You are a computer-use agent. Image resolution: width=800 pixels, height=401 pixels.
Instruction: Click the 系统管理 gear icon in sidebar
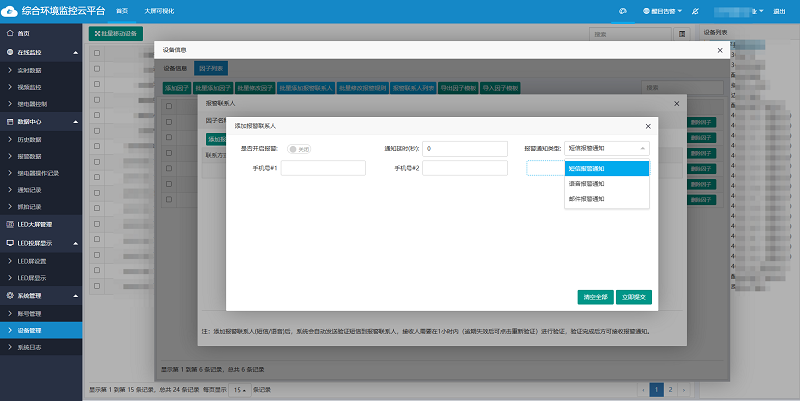pyautogui.click(x=10, y=296)
